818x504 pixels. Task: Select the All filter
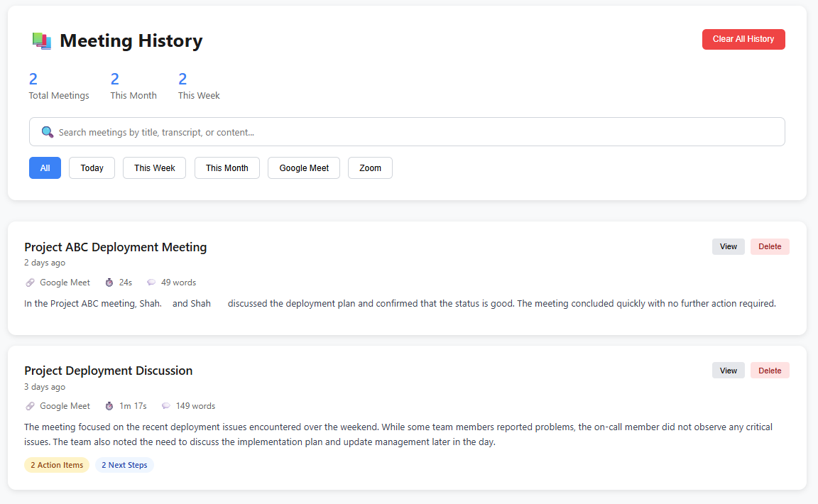click(45, 168)
